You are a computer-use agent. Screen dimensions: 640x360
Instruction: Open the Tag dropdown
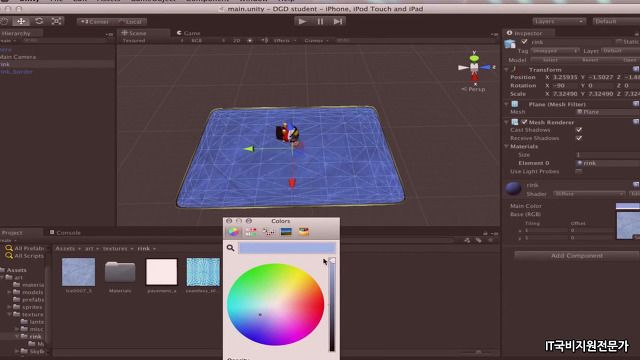555,51
